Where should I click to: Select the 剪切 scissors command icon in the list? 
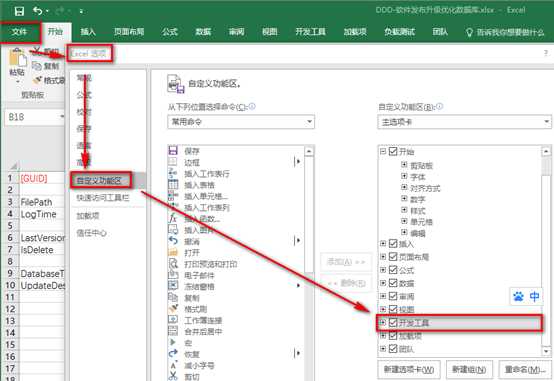click(x=173, y=376)
